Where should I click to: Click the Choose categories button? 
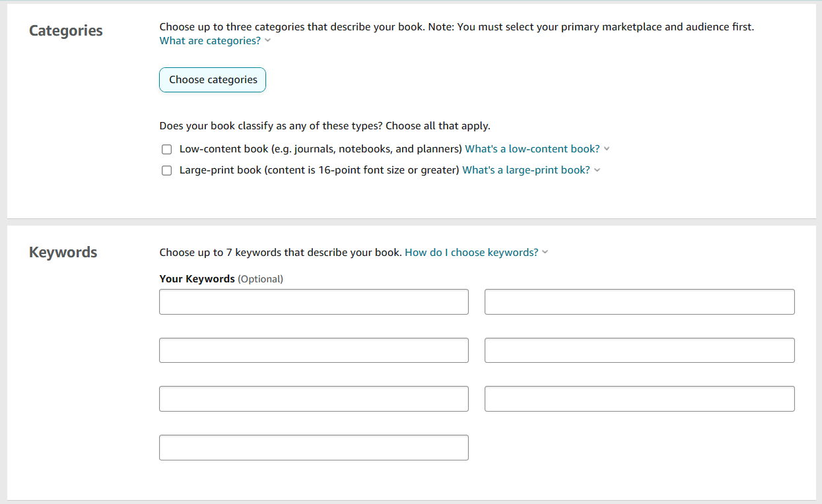(x=213, y=80)
